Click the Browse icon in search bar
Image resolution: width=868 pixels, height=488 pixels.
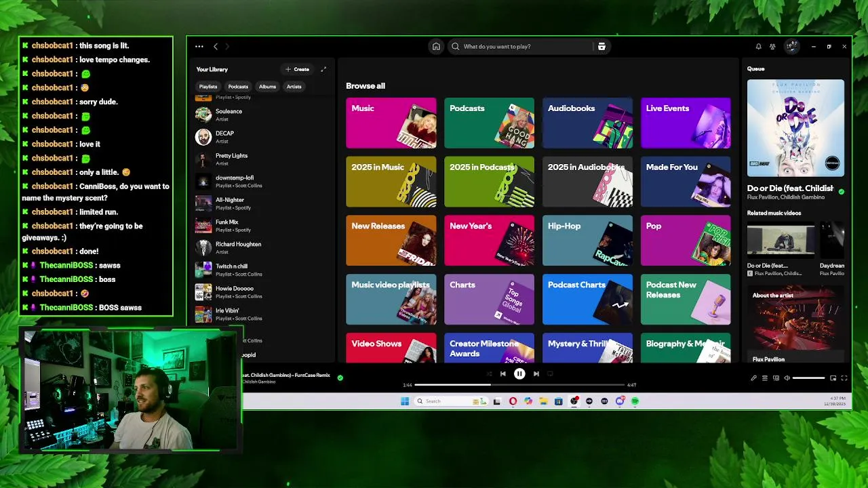coord(601,47)
